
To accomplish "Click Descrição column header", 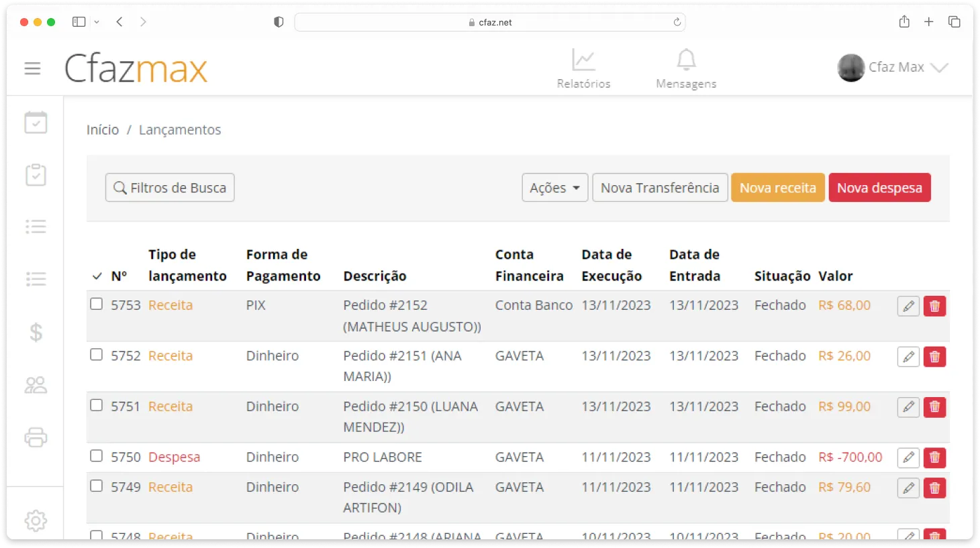I will pos(375,276).
